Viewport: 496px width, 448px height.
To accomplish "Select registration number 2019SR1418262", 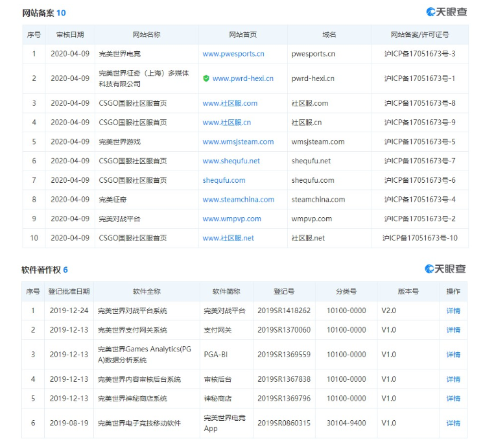I will [x=284, y=311].
